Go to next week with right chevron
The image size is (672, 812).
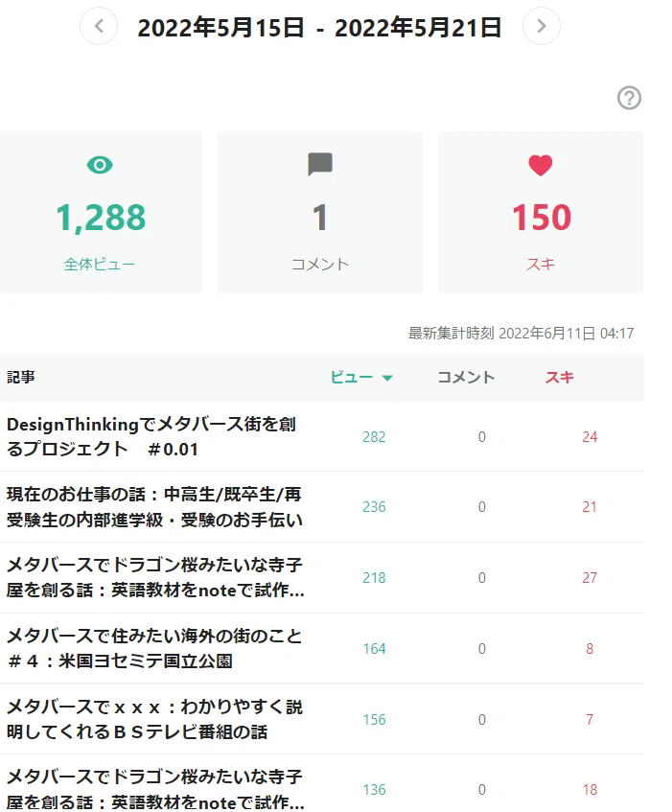click(x=541, y=26)
